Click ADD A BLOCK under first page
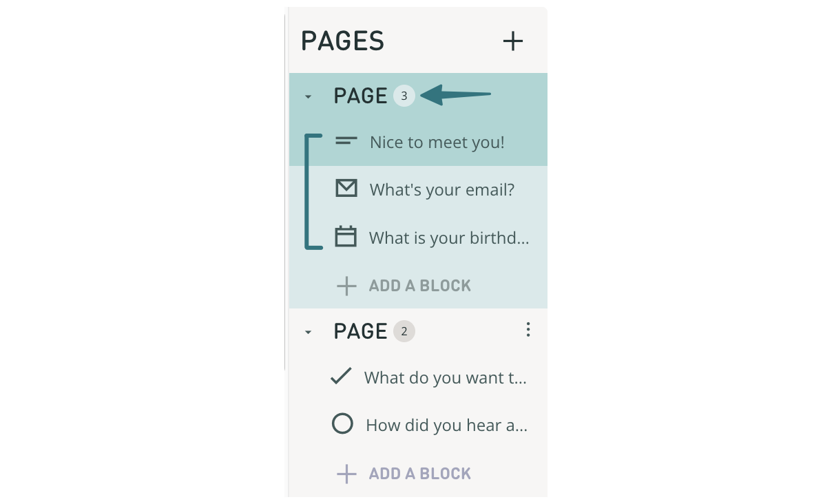 click(x=419, y=286)
